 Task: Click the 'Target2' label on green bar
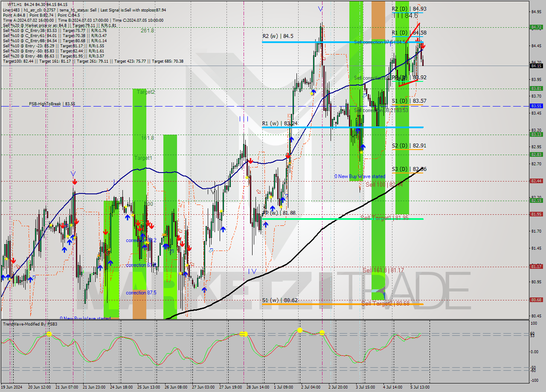coord(146,92)
